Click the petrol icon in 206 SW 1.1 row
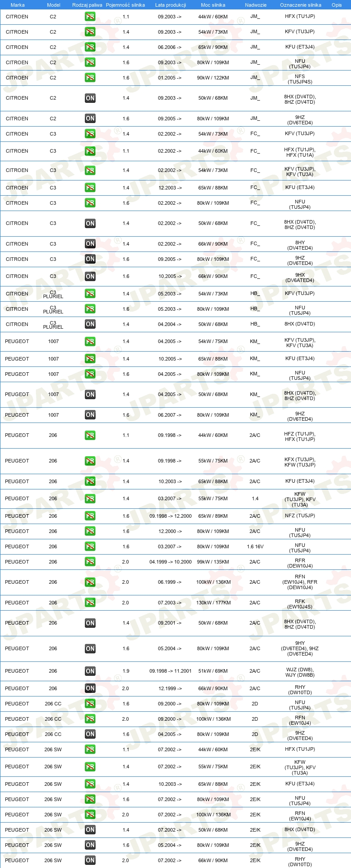The image size is (351, 868). pyautogui.click(x=90, y=749)
